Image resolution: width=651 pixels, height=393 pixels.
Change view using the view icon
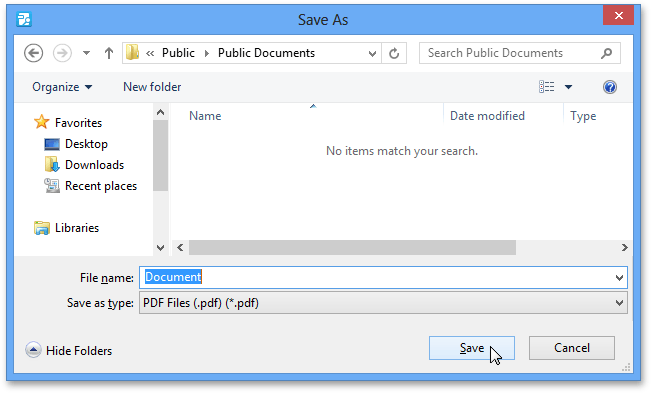coord(546,87)
